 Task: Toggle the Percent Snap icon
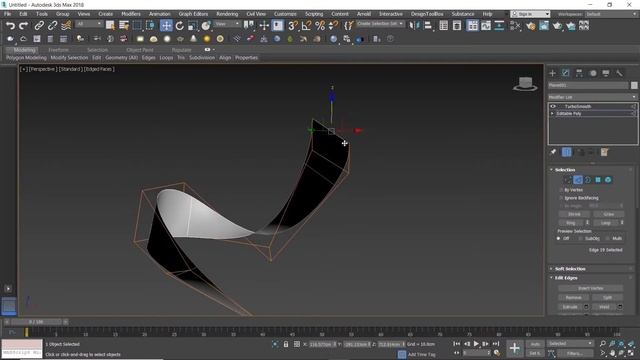coord(320,26)
